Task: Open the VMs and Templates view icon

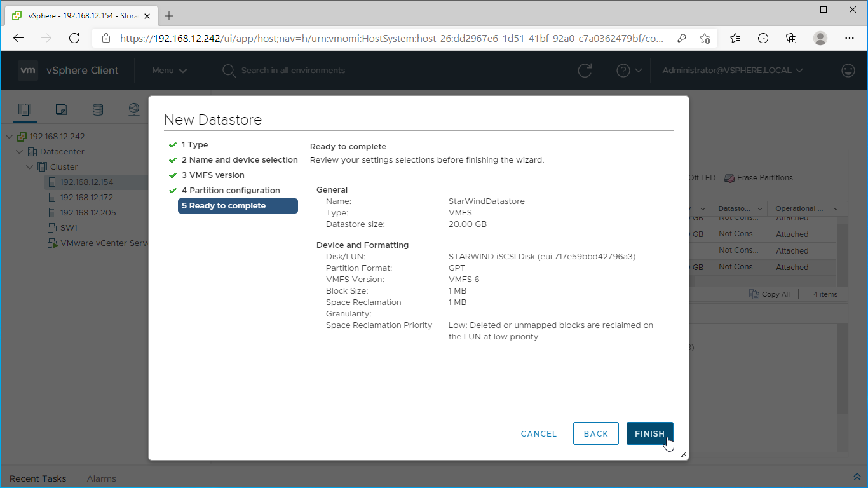Action: [61, 109]
